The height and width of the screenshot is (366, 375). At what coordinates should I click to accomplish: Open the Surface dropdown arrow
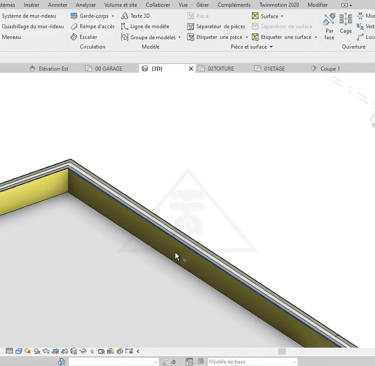[282, 16]
